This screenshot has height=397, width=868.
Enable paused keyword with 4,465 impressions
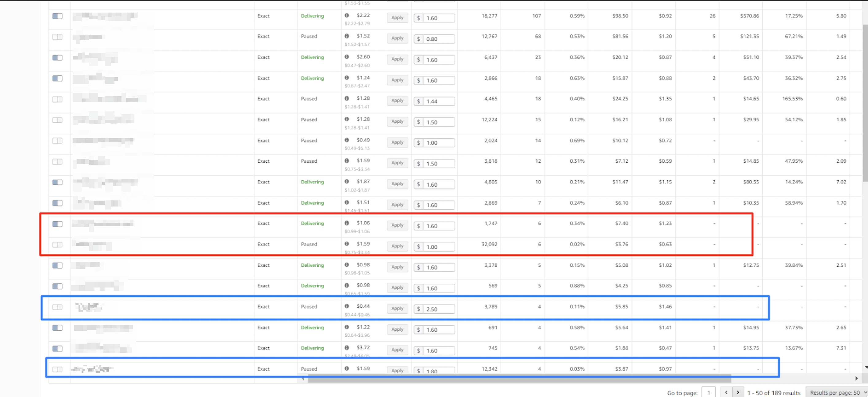58,99
